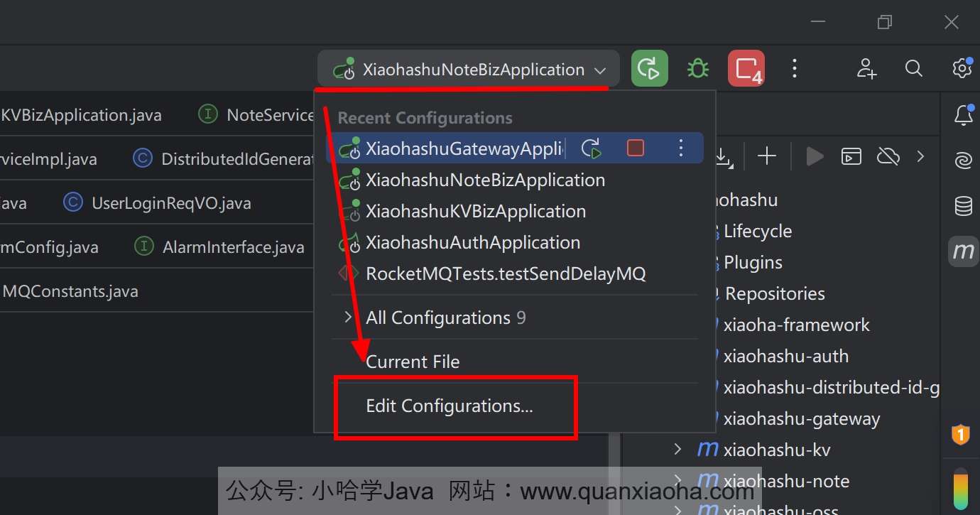Viewport: 980px width, 515px height.
Task: Open the Notifications bell in sidebar
Action: coord(963,115)
